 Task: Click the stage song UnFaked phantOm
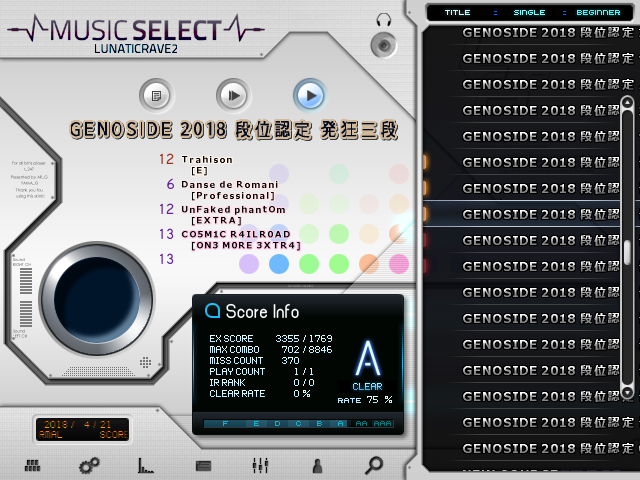pos(233,209)
